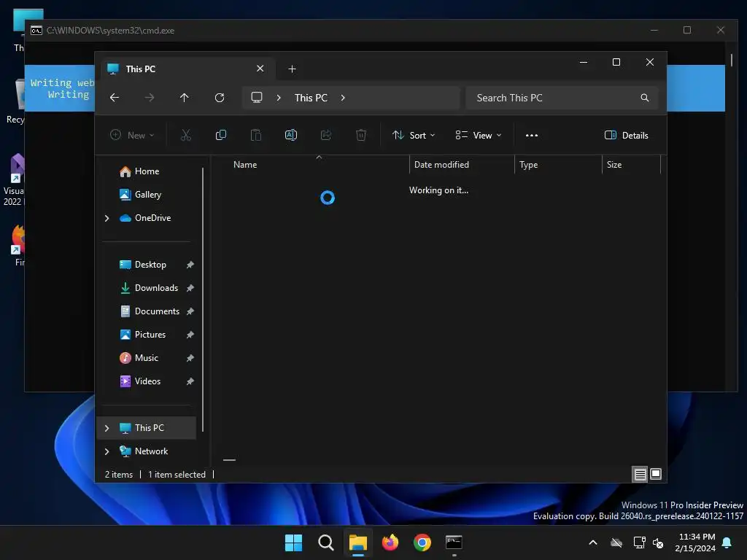Sort by the Size column header
The width and height of the screenshot is (747, 560).
(x=631, y=165)
